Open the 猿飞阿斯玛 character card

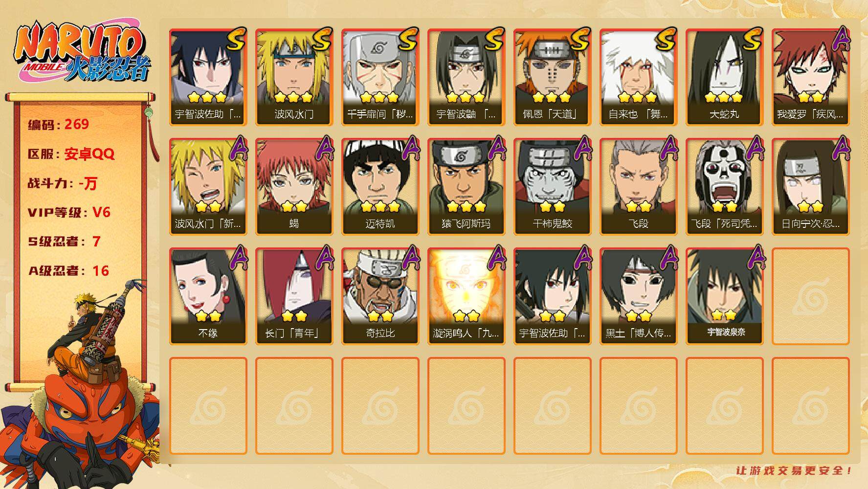pos(466,187)
